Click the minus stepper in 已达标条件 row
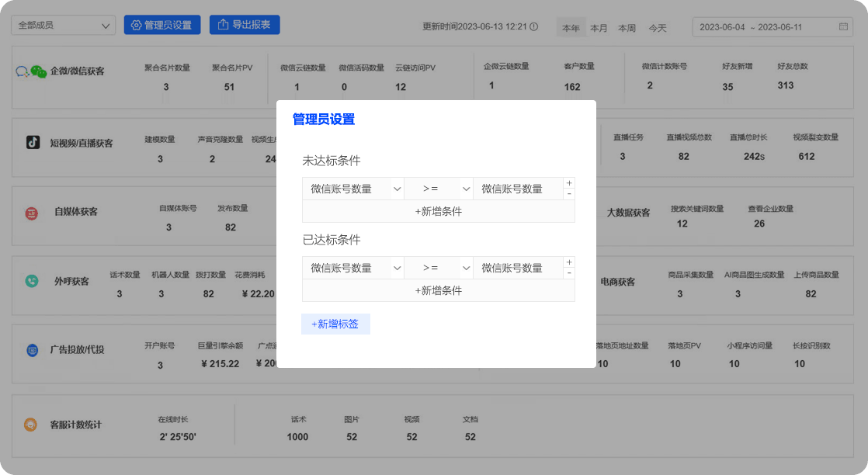This screenshot has width=868, height=475. (x=569, y=273)
